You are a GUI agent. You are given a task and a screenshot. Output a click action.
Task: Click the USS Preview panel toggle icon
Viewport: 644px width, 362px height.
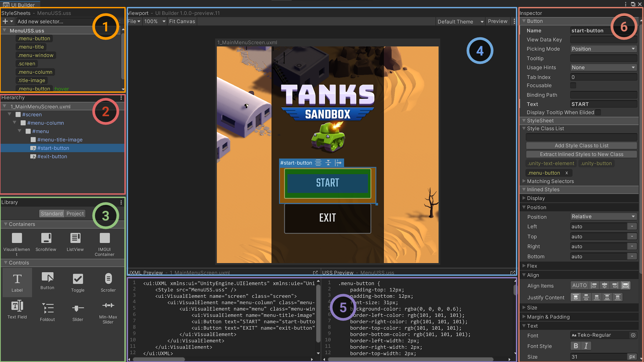click(x=513, y=273)
